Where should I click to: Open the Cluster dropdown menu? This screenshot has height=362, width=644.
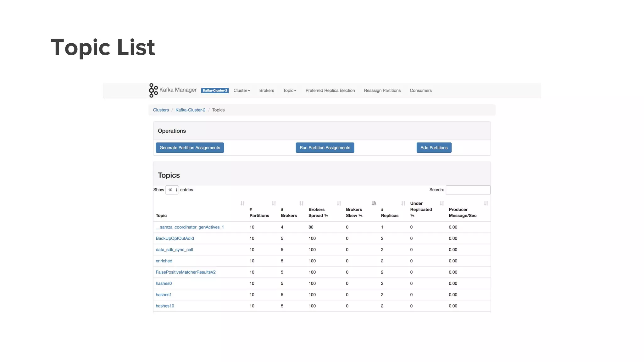[x=241, y=90]
